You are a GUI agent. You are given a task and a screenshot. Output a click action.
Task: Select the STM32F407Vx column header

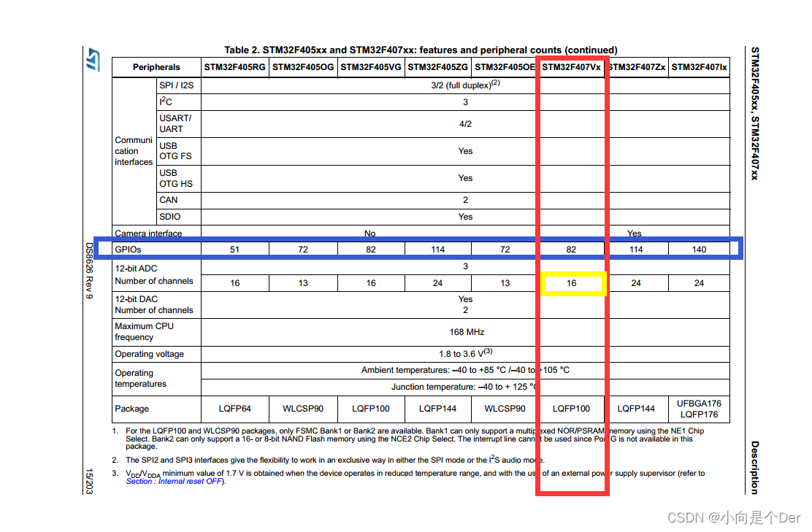[x=571, y=67]
